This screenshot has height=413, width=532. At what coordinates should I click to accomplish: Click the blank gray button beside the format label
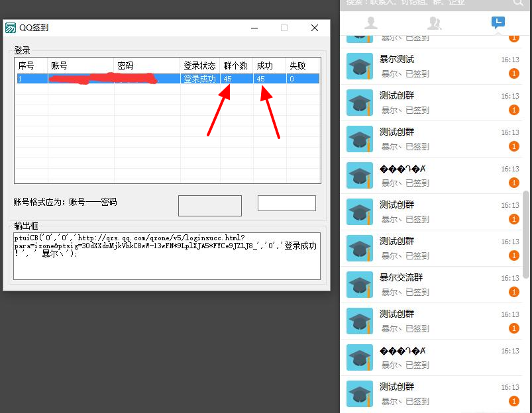[210, 205]
